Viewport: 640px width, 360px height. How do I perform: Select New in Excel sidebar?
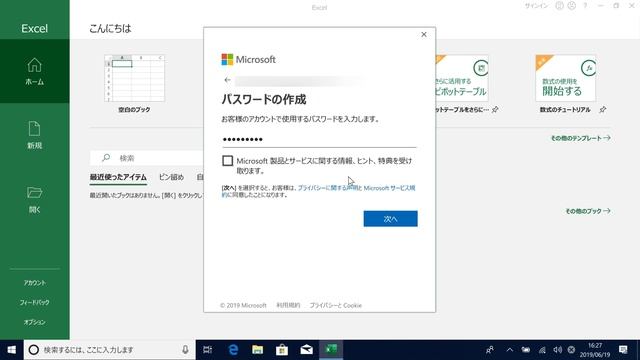coord(35,135)
